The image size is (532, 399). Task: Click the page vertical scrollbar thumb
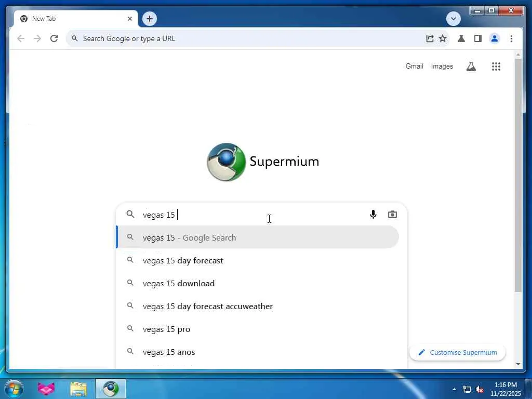pos(518,176)
